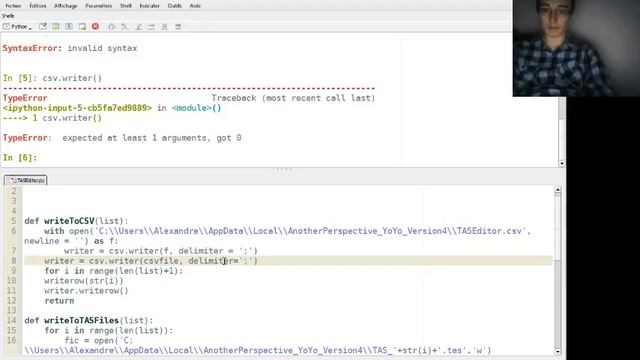Image resolution: width=640 pixels, height=360 pixels.
Task: Click line number 13 in editor gutter
Action: click(x=11, y=311)
